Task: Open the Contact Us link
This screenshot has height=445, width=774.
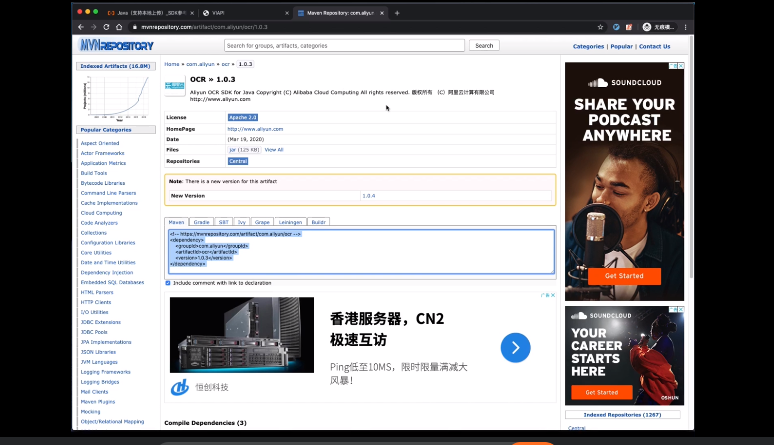Action: coord(655,46)
